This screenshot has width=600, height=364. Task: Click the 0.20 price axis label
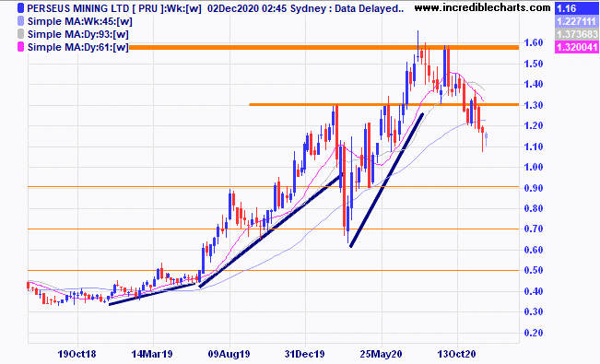534,333
